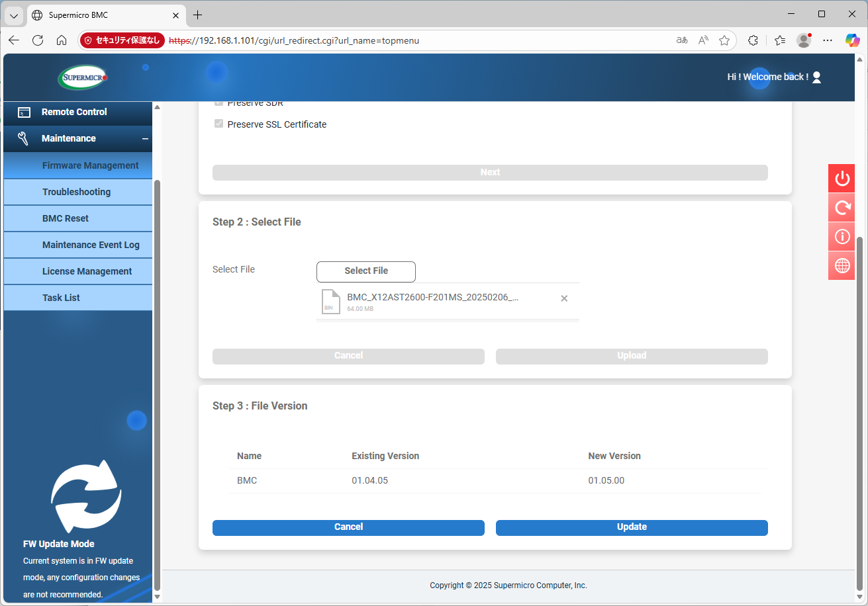
Task: Click the red power control icon
Action: (x=842, y=179)
